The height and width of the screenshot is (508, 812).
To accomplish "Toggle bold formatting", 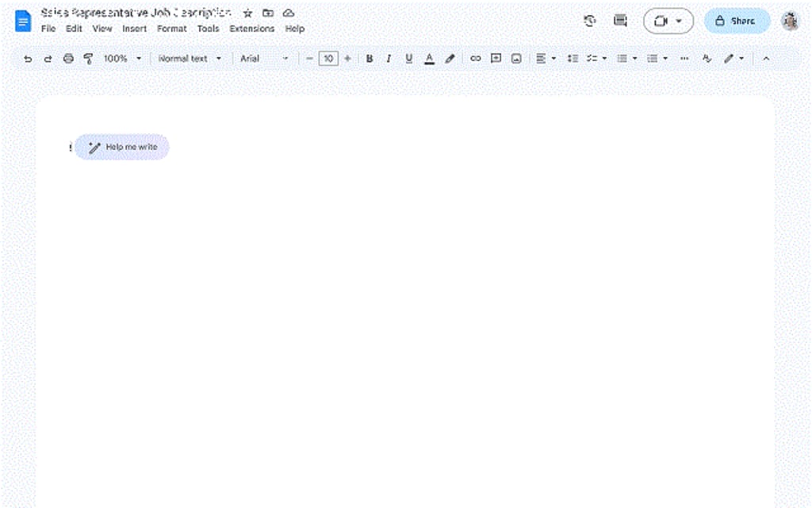I will (x=370, y=59).
